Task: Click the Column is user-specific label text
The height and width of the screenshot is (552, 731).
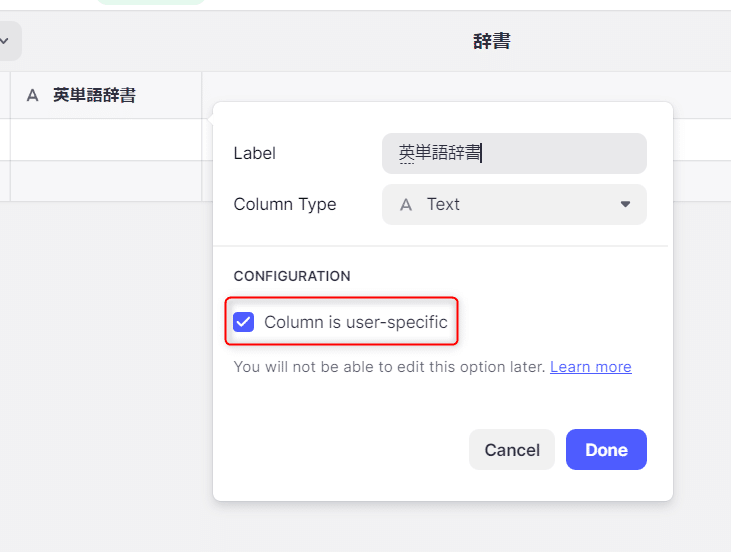Action: [356, 322]
